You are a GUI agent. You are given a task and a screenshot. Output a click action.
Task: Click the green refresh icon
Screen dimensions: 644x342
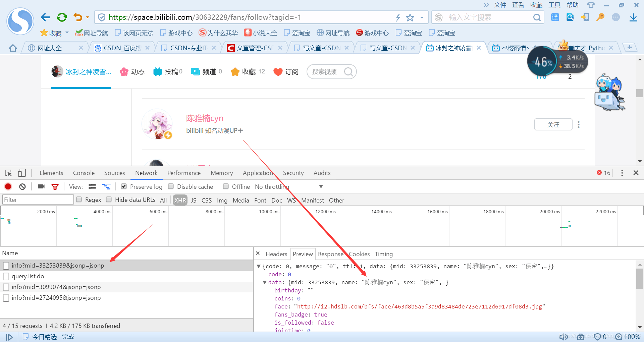coord(62,17)
